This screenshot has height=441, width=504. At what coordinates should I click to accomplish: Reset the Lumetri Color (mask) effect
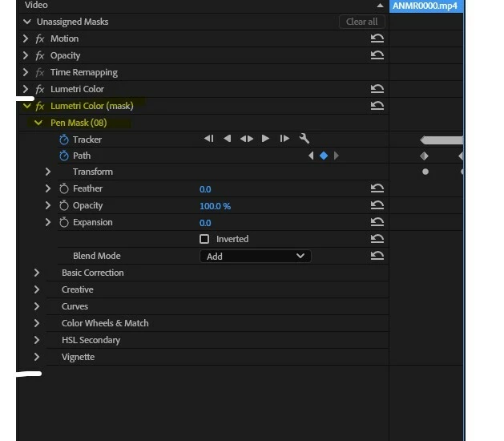pyautogui.click(x=377, y=106)
